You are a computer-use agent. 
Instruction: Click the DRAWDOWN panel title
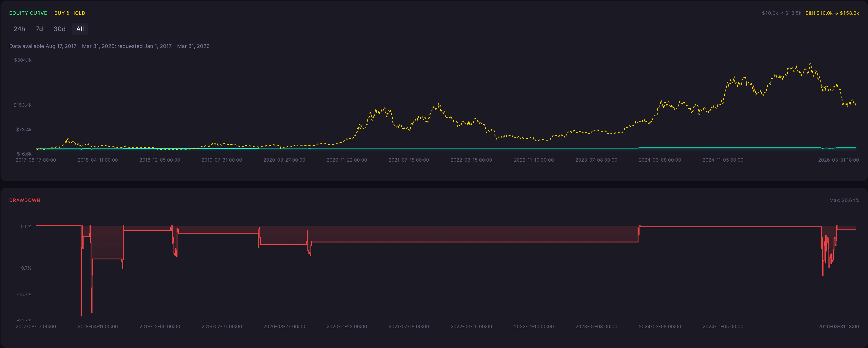24,200
